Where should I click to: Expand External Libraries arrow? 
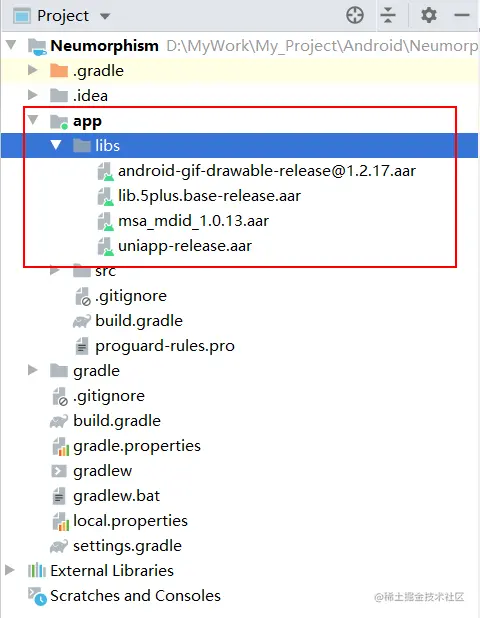[x=10, y=570]
